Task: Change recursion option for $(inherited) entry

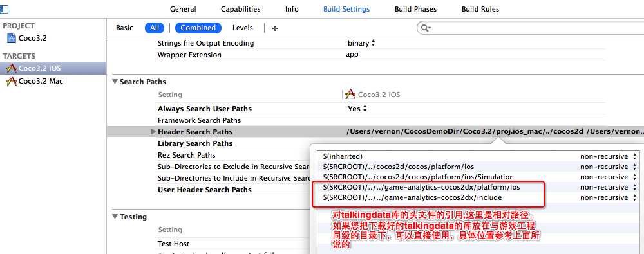Action: 609,156
